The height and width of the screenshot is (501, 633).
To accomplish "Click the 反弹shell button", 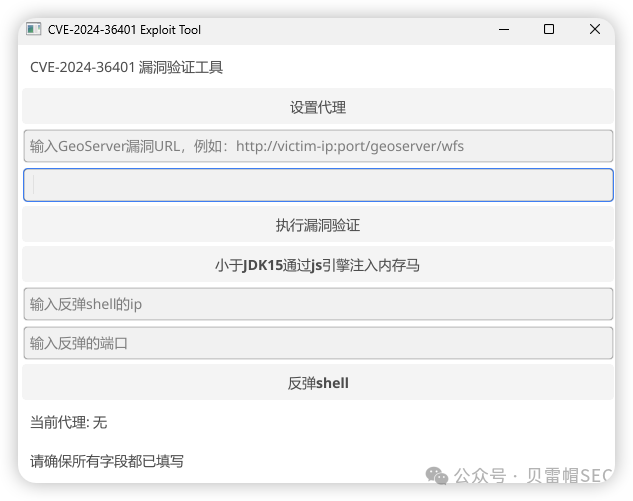I will coord(318,382).
